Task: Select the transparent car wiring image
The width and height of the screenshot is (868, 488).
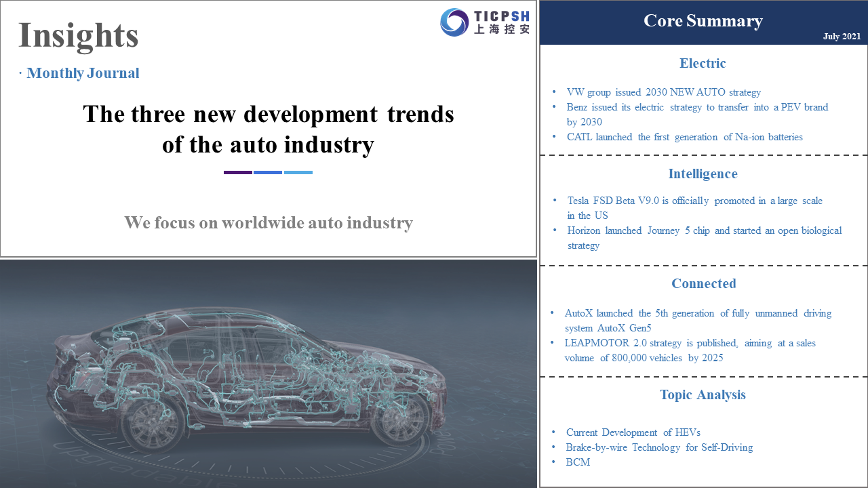Action: 269,373
